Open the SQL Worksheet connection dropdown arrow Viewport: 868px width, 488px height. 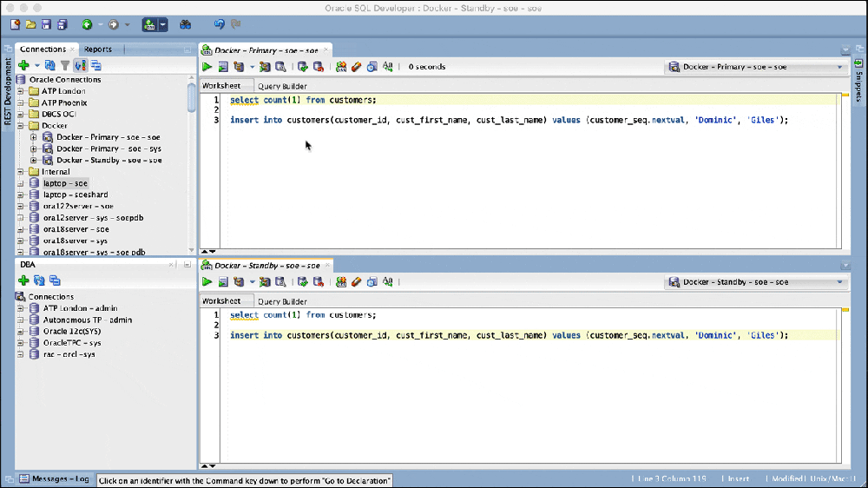(163, 24)
